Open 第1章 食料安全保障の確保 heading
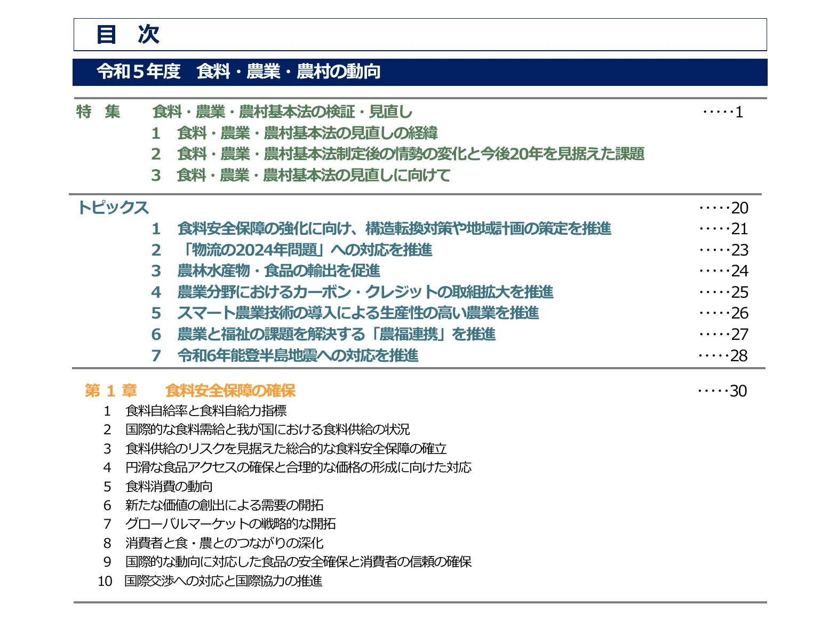The height and width of the screenshot is (644, 837). (230, 391)
